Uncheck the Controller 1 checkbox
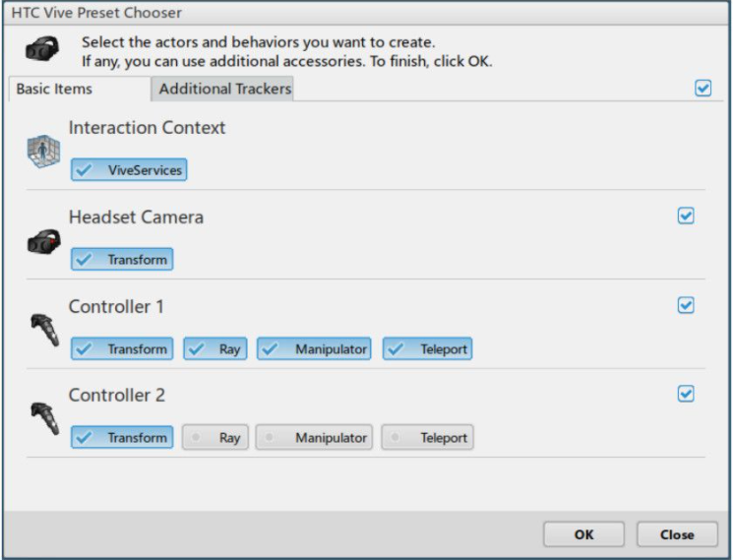The width and height of the screenshot is (733, 560). (687, 305)
